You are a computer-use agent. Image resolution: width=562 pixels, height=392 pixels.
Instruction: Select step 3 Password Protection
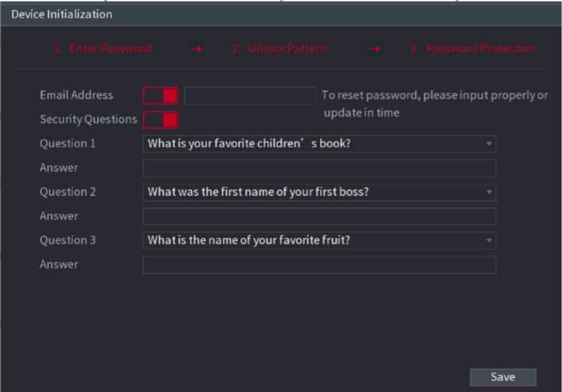pyautogui.click(x=472, y=49)
